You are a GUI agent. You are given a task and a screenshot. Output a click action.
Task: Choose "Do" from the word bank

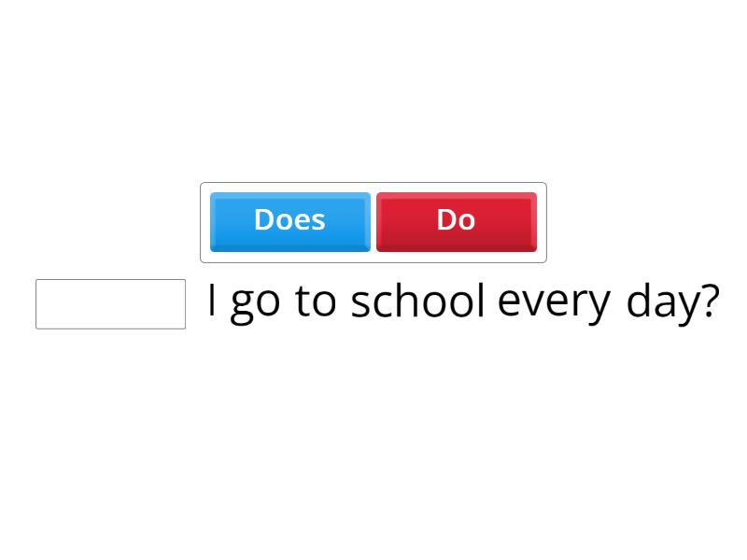[x=456, y=221]
